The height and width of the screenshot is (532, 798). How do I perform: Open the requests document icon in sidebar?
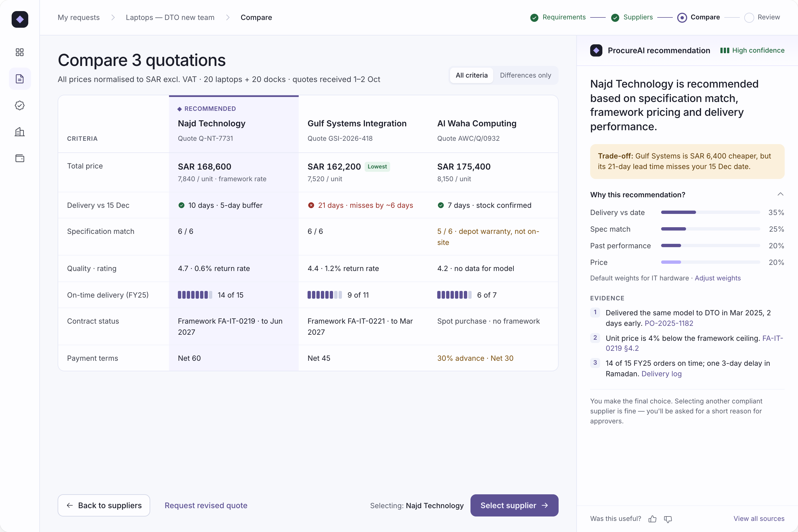pyautogui.click(x=20, y=79)
